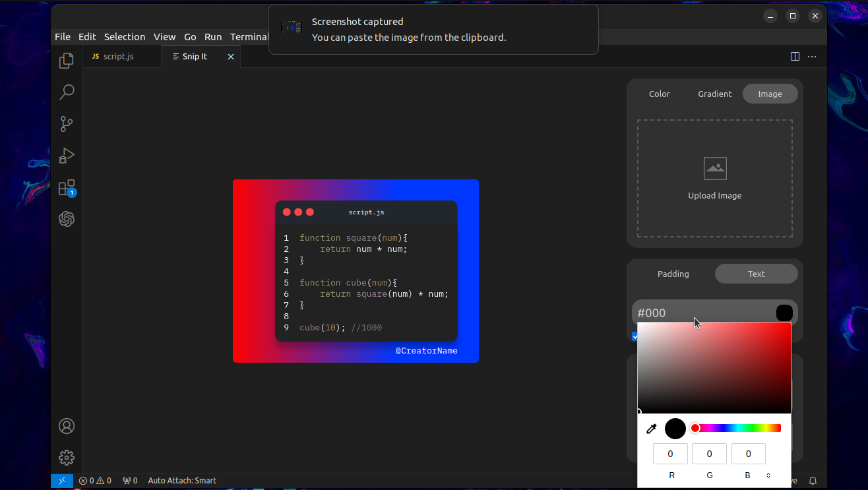
Task: Click the 'Screenshot captured' notification text
Action: coord(357,22)
